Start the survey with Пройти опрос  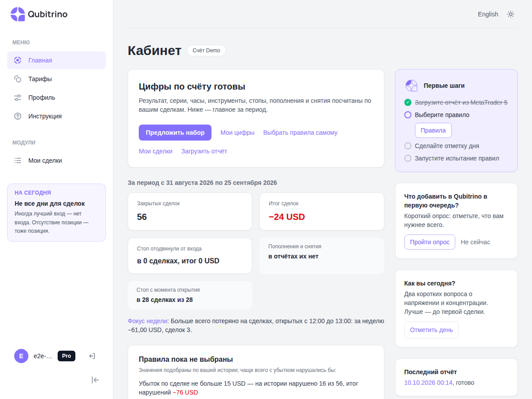coord(430,242)
